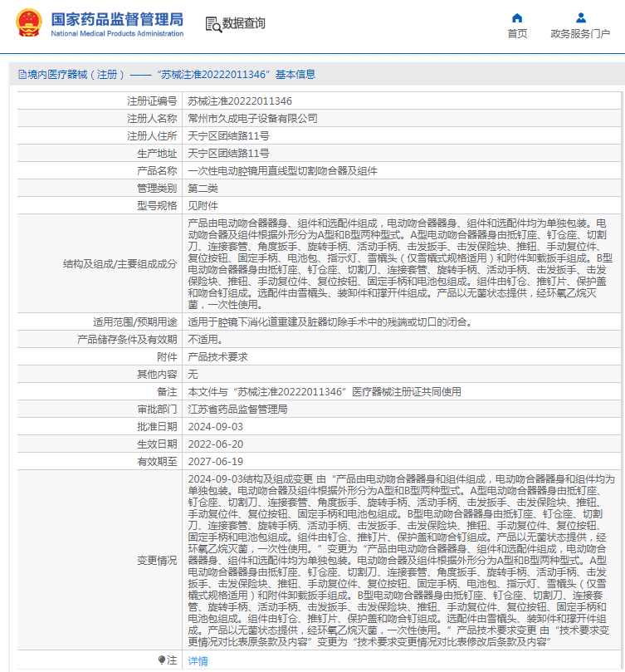This screenshot has width=625, height=672.
Task: Open the 数据查询 search icon
Action: point(213,24)
